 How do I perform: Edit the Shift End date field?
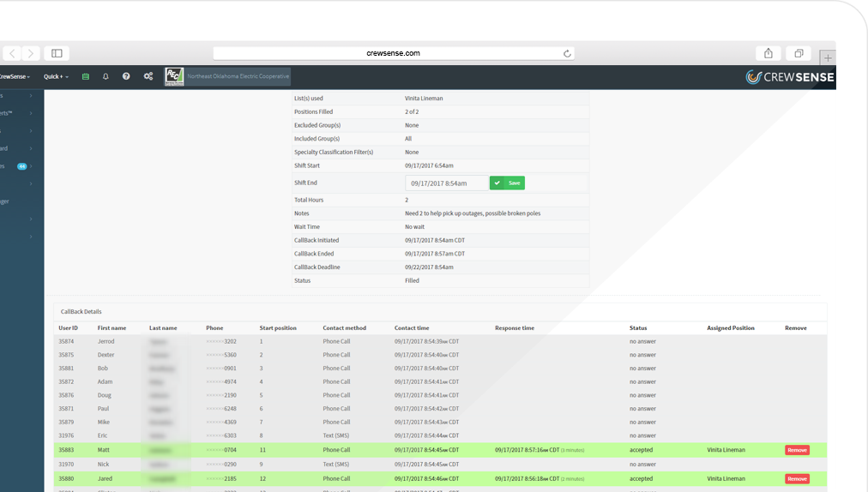coord(447,183)
